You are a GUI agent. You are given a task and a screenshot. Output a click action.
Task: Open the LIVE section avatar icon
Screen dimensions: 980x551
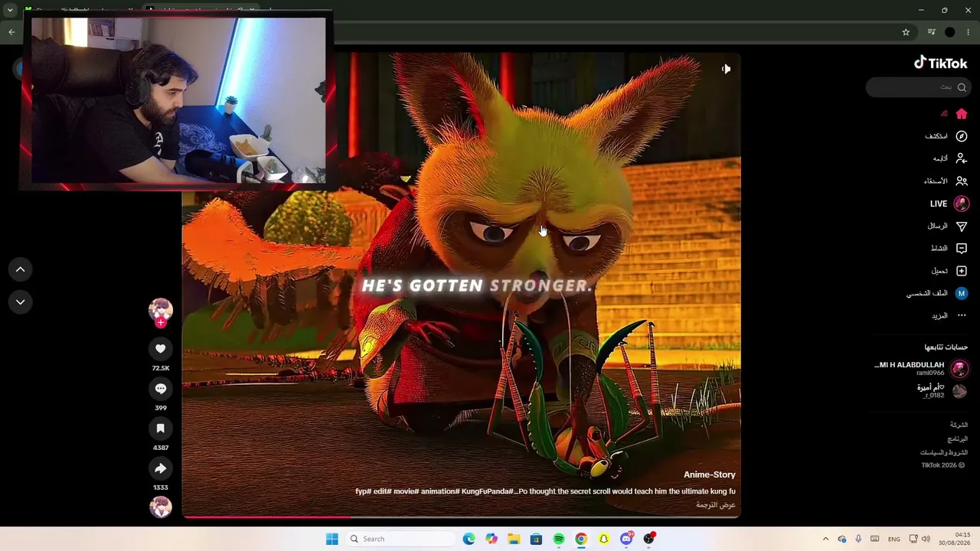[x=962, y=204]
